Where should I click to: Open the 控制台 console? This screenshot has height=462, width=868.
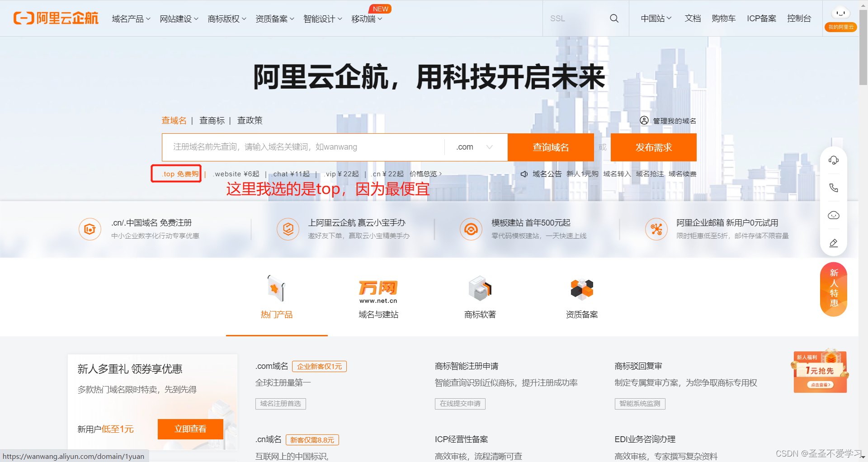799,19
